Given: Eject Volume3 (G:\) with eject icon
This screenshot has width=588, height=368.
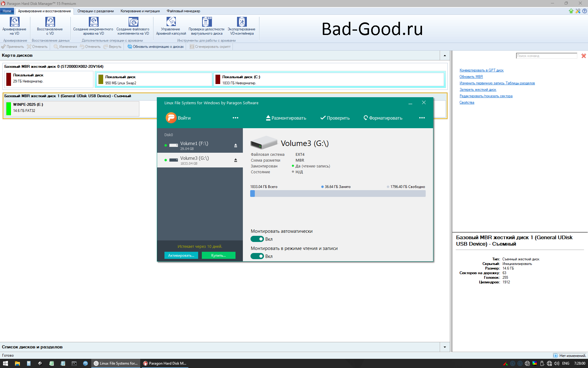Looking at the screenshot, I should [x=236, y=160].
